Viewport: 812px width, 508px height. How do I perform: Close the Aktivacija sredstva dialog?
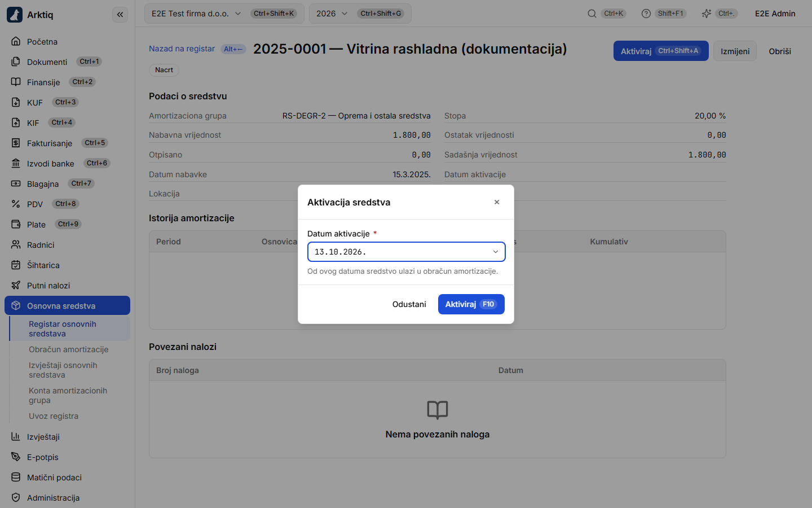pos(497,202)
